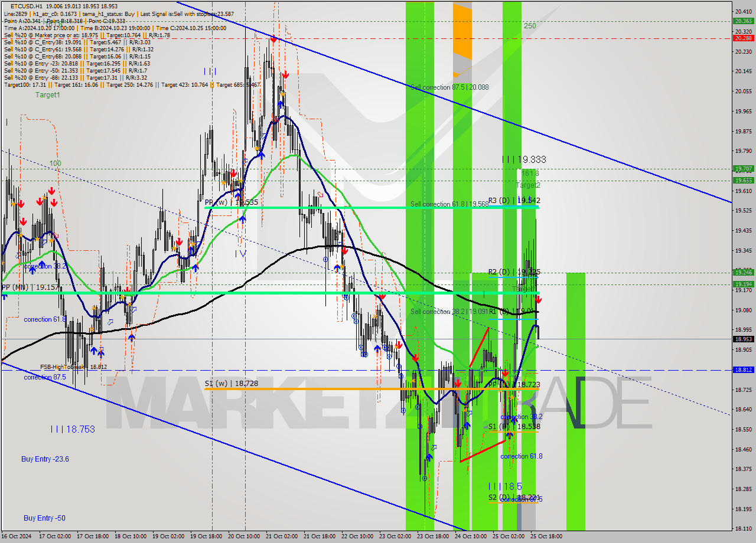Click the 'Time A:2024.10.20 17:00:00' line
Image resolution: width=756 pixels, height=543 pixels.
click(115, 28)
